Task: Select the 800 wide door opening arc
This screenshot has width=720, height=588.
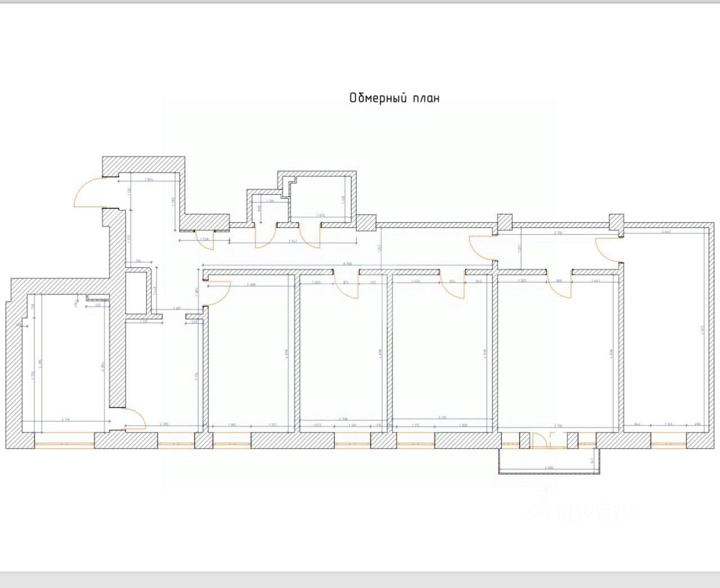Action: point(560,285)
